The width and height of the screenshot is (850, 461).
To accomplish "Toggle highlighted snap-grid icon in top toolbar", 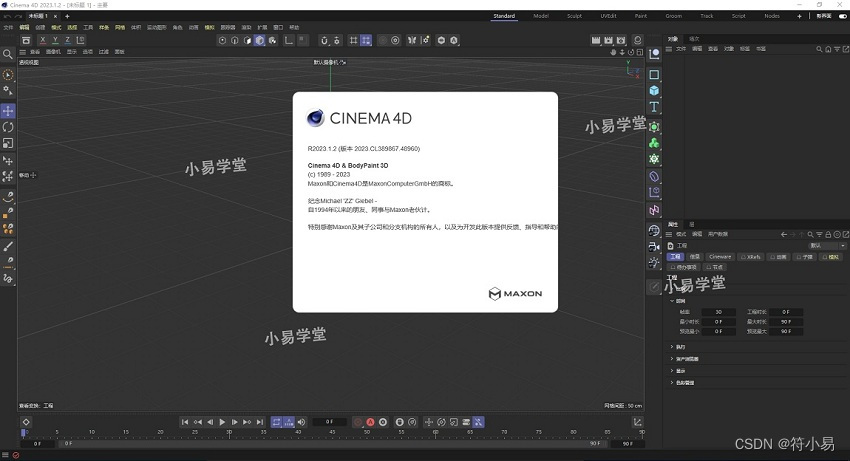I will point(366,40).
